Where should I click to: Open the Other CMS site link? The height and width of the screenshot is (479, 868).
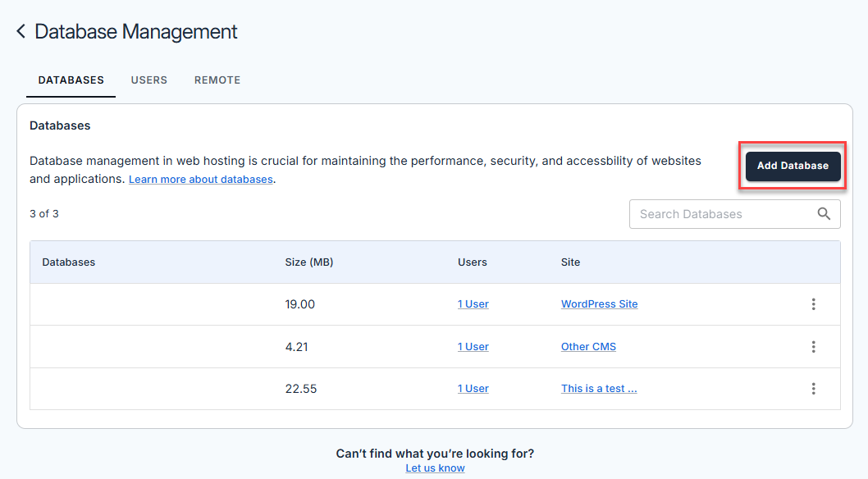coord(588,346)
